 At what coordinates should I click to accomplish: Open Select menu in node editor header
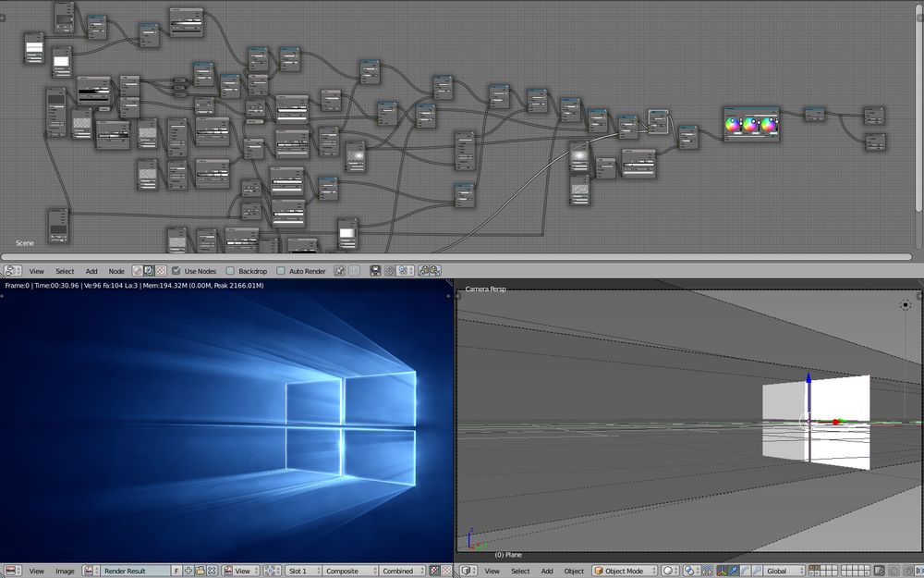65,271
